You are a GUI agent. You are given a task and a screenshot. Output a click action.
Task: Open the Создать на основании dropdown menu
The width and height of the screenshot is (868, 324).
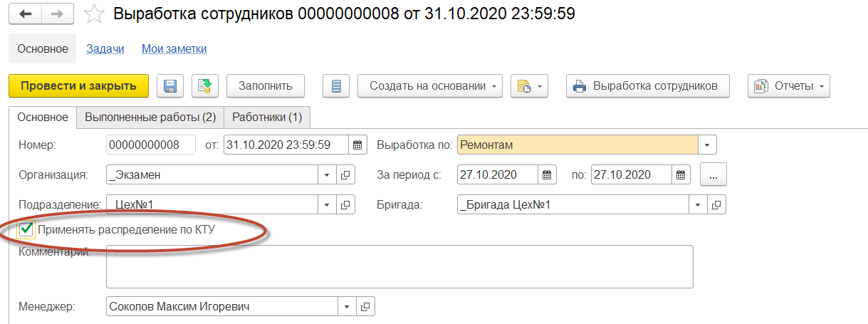429,86
